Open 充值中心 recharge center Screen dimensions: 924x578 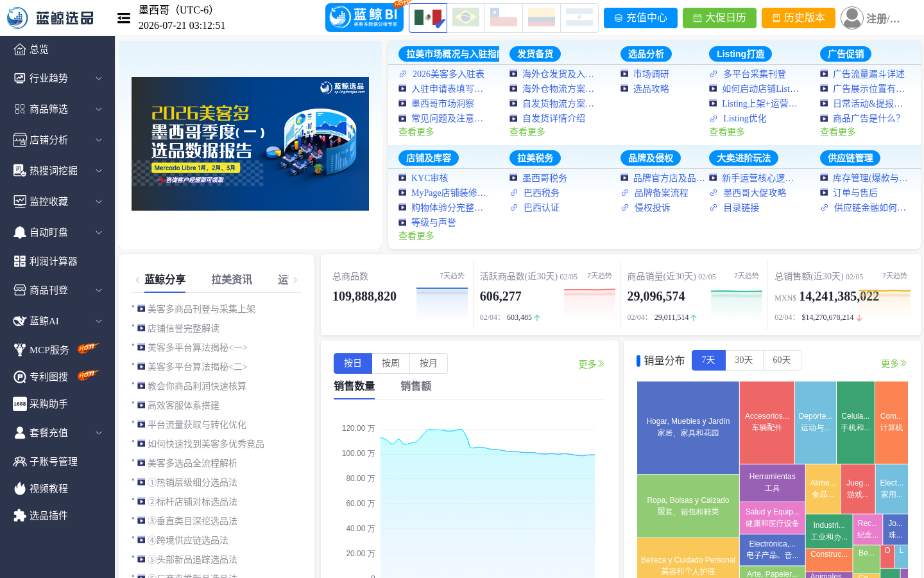point(640,18)
